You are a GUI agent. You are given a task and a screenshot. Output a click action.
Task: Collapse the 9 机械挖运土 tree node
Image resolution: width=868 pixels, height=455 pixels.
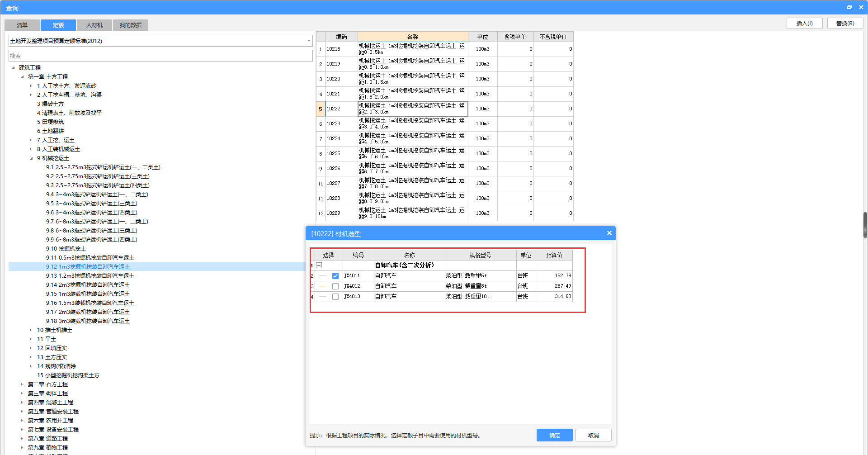tap(31, 158)
